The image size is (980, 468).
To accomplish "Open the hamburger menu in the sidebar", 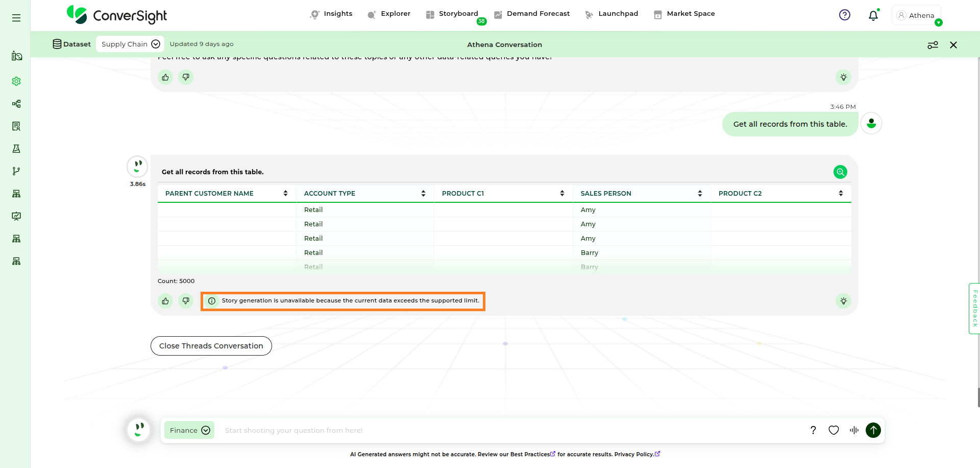I will (16, 18).
